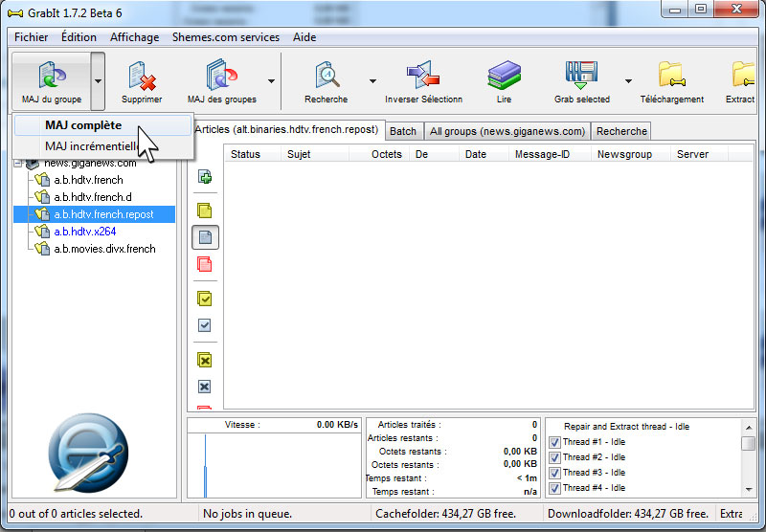Viewport: 766px width, 532px height.
Task: Click 'Cachefolder: 434,27 GB free.' status text
Action: click(445, 514)
